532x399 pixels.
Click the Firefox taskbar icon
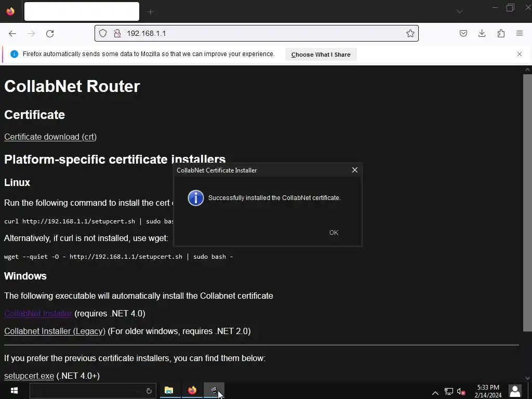(192, 391)
